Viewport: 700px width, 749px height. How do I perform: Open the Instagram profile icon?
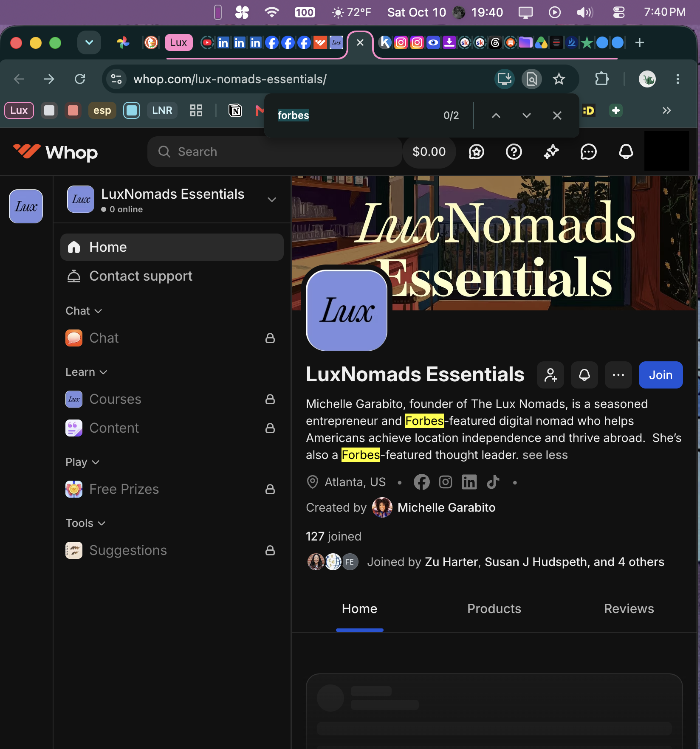(x=445, y=482)
